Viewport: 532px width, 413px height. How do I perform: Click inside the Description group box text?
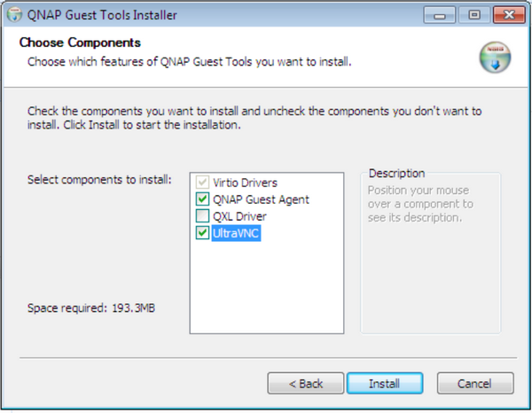420,204
